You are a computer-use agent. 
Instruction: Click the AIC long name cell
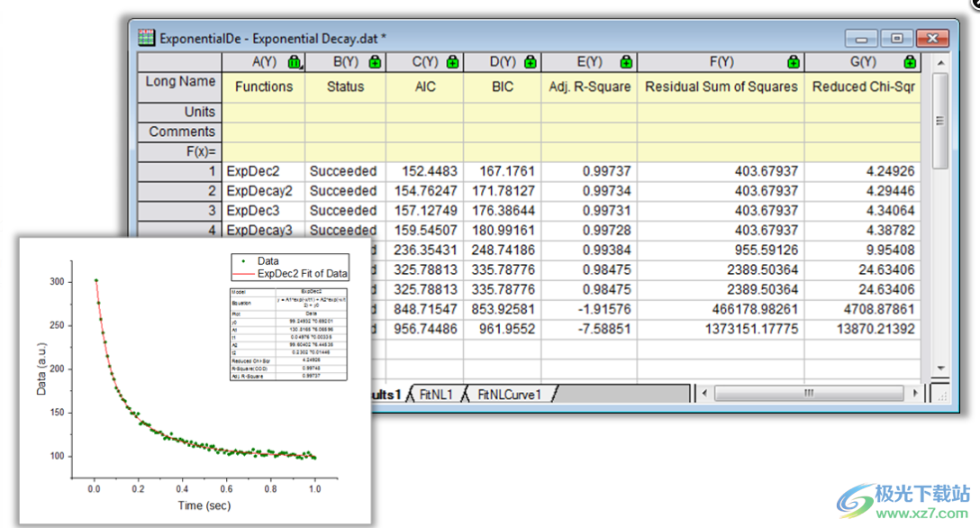[x=424, y=86]
